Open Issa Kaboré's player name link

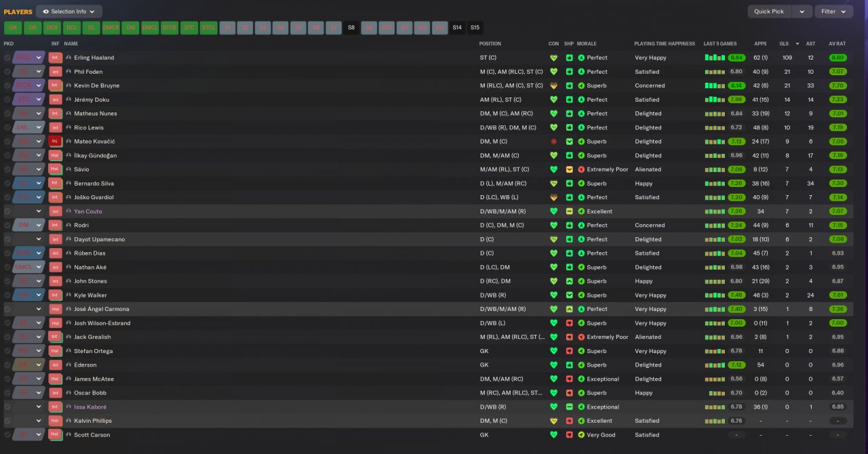[x=90, y=407]
